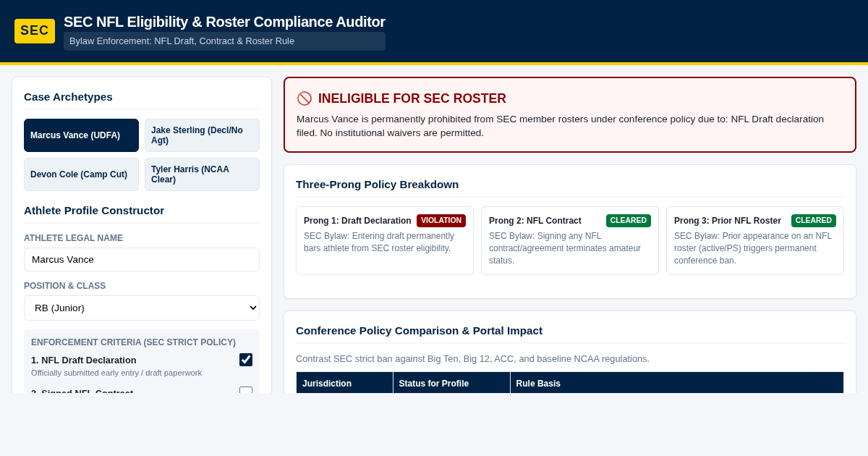Click the ineligible prohibition icon
This screenshot has height=456, width=868.
tap(305, 98)
